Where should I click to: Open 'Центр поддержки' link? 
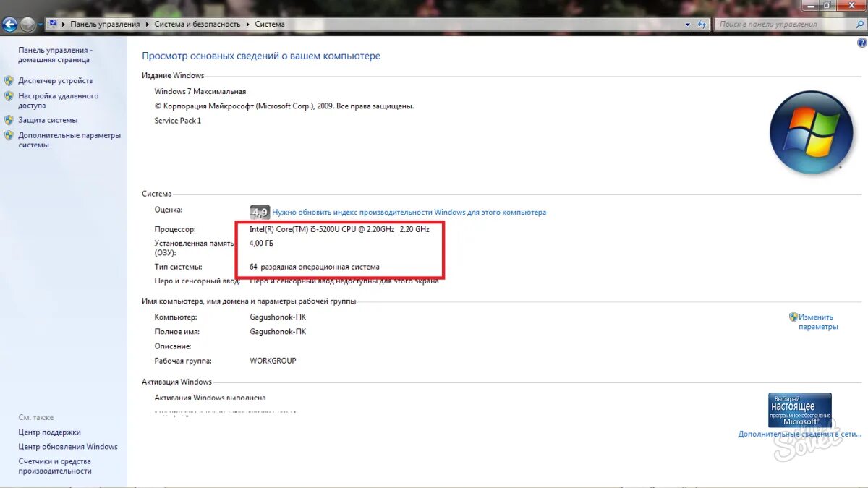pyautogui.click(x=49, y=432)
